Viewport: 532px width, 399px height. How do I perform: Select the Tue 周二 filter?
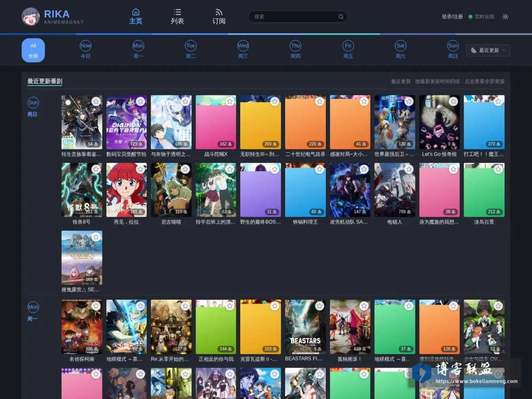191,50
